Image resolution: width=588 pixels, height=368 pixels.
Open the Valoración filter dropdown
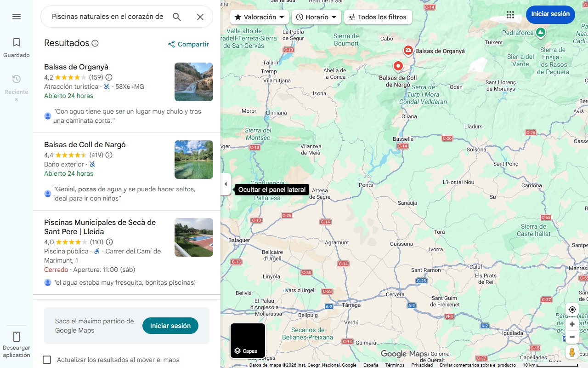pyautogui.click(x=259, y=17)
